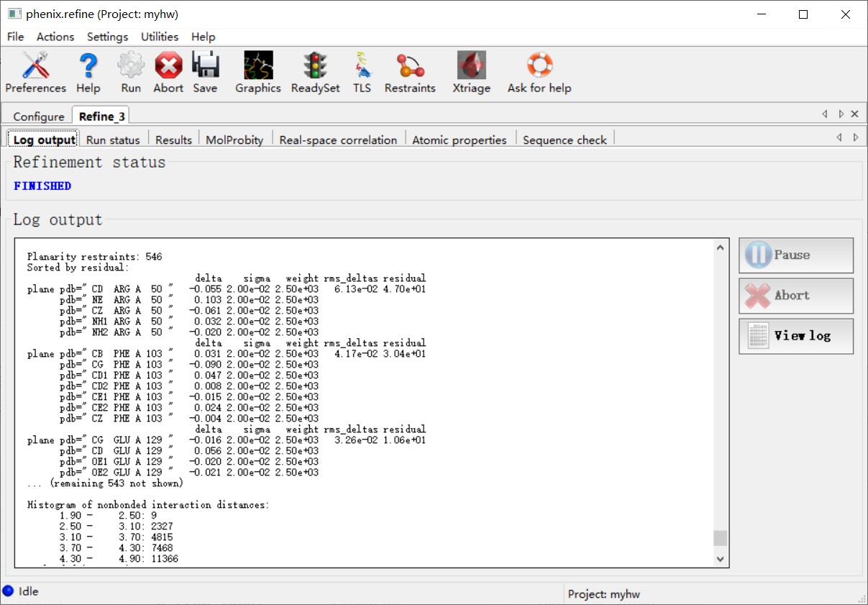Click the NH1 ARG A 50 row
The image size is (868, 605).
(189, 321)
